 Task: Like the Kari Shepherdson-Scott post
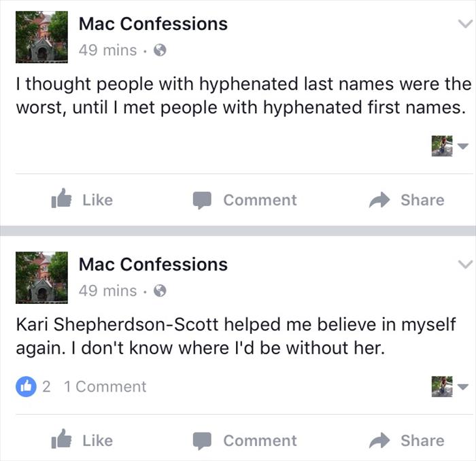82,441
